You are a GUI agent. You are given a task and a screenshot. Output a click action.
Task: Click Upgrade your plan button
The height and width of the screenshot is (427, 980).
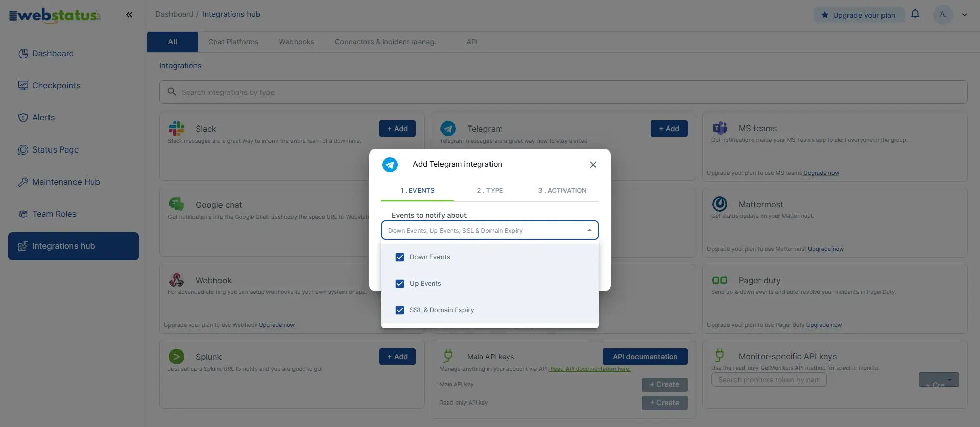click(x=859, y=15)
